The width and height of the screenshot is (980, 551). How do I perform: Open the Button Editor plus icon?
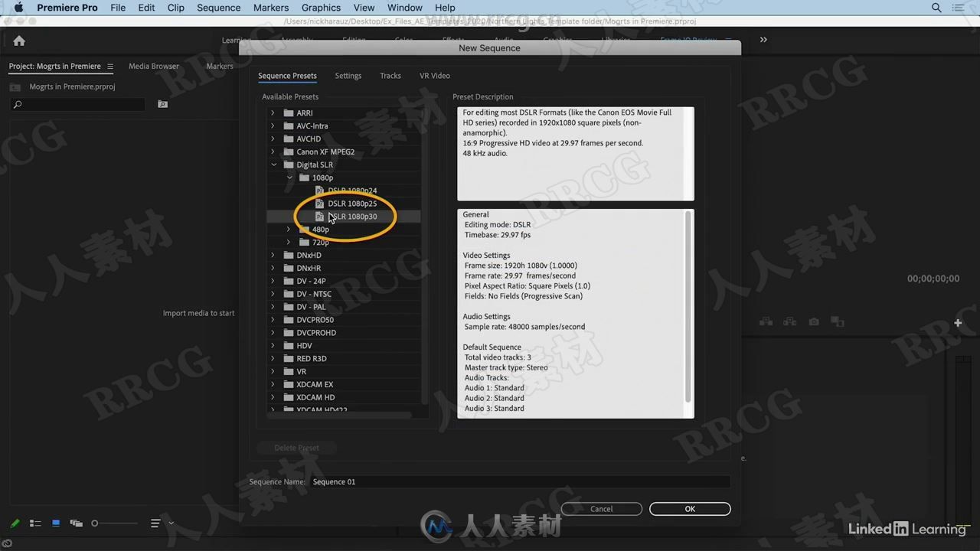(x=958, y=323)
